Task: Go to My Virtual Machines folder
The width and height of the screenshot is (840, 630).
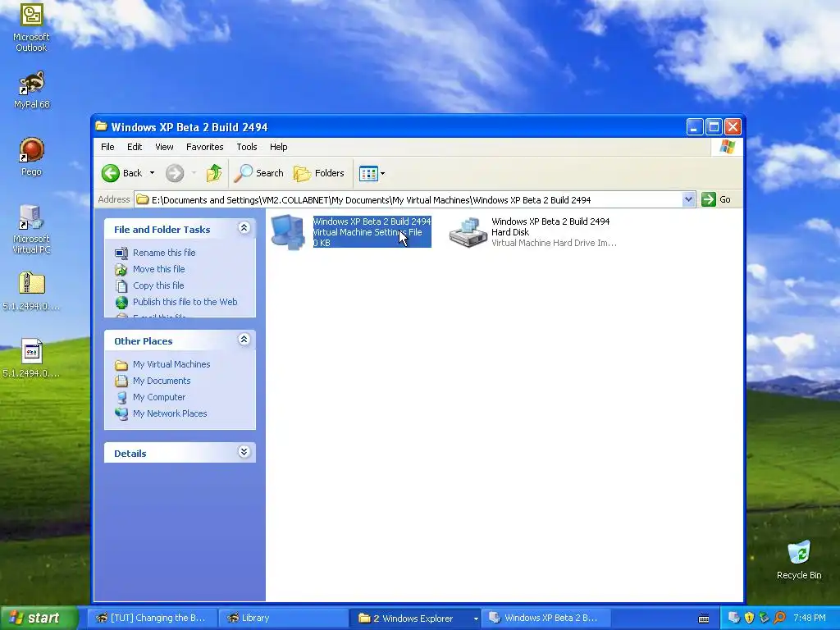Action: coord(171,364)
